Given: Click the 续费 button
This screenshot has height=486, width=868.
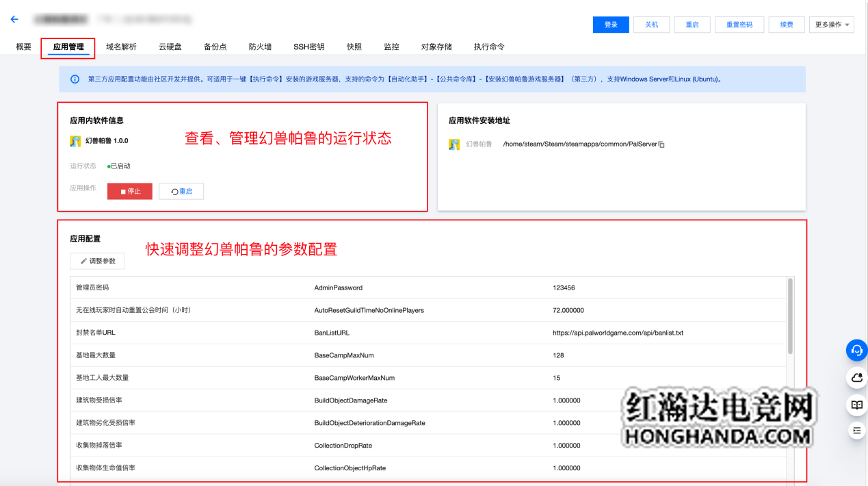Looking at the screenshot, I should coord(787,25).
